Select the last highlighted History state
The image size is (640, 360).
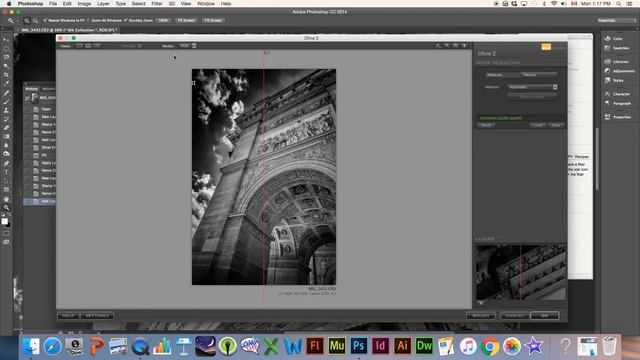tap(40, 201)
